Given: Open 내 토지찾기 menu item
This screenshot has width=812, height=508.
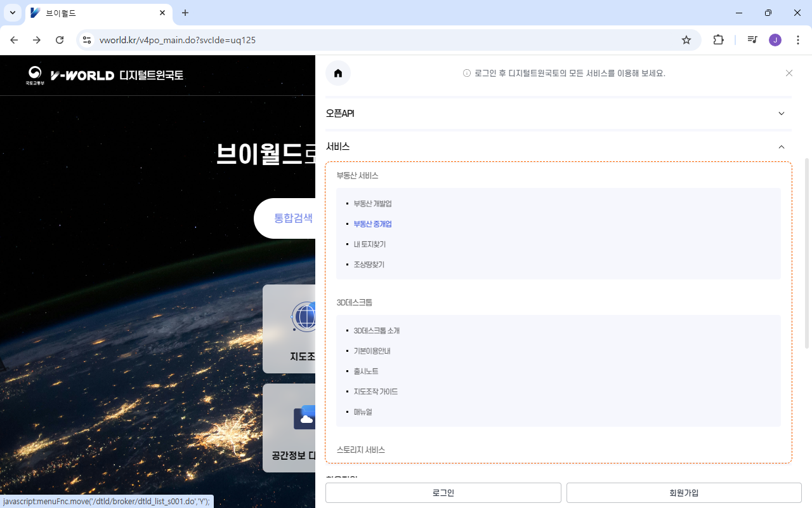Looking at the screenshot, I should tap(370, 244).
